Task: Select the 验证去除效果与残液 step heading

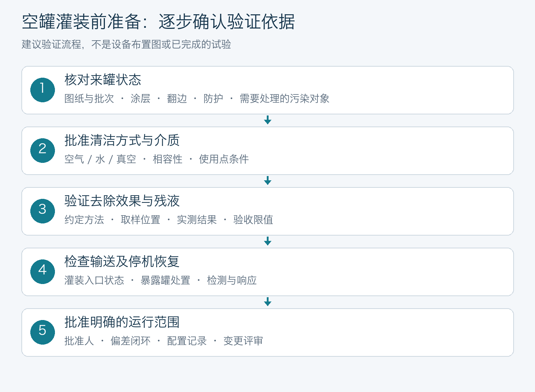Action: 122,201
